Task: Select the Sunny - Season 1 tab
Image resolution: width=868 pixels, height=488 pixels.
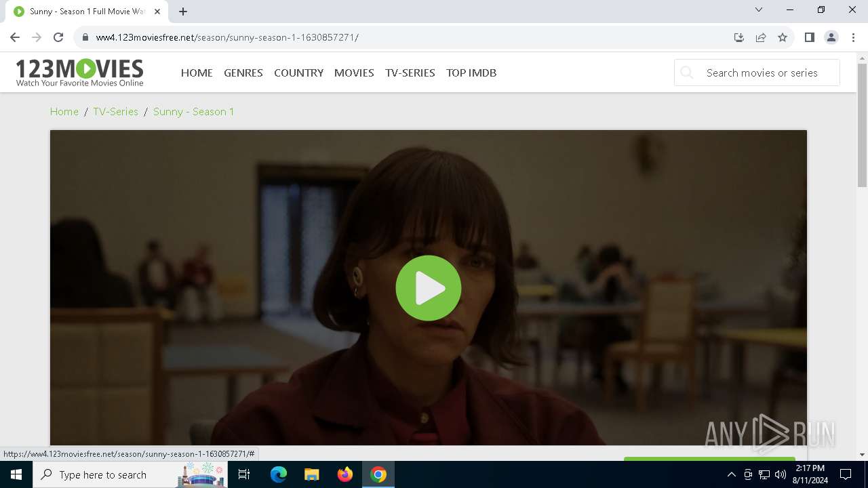Action: click(x=87, y=12)
